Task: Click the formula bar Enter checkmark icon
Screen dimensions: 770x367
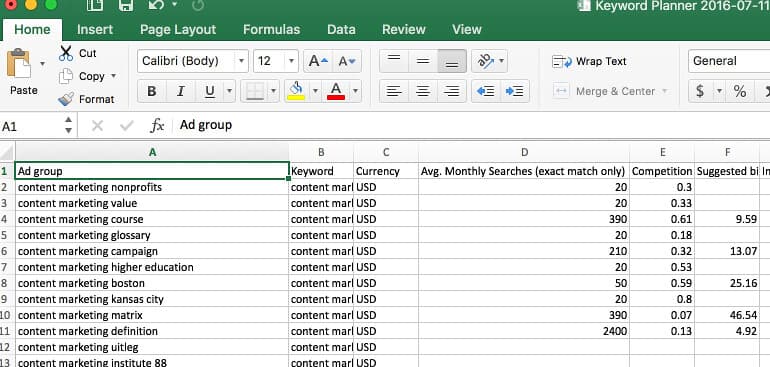Action: [x=127, y=126]
